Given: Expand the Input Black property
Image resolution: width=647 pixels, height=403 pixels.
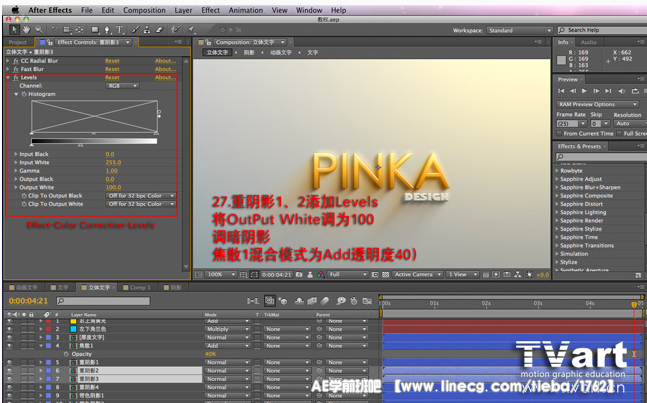Looking at the screenshot, I should pos(16,154).
